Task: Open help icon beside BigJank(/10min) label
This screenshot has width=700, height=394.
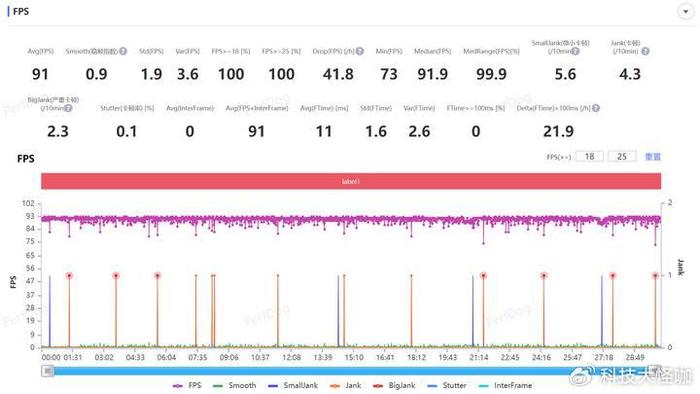Action: 68,108
